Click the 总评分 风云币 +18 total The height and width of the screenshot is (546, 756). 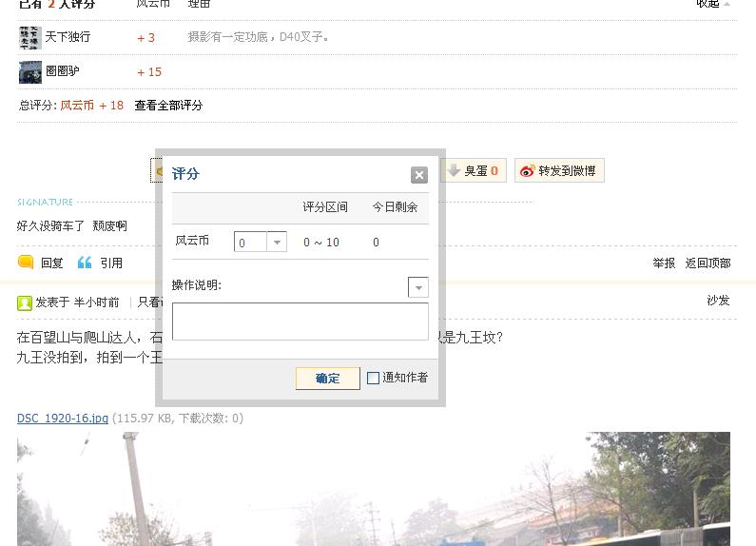coord(71,106)
